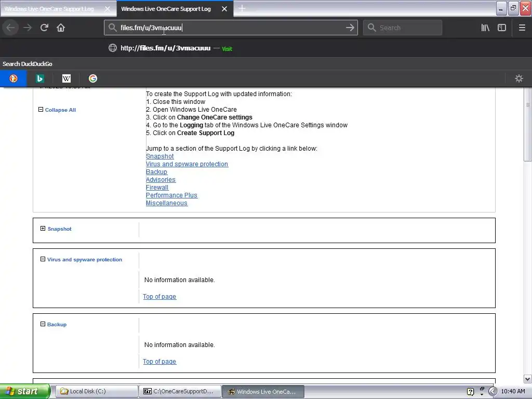Viewport: 532px width, 399px height.
Task: Click the magnifier icon in address bar
Action: (x=112, y=28)
